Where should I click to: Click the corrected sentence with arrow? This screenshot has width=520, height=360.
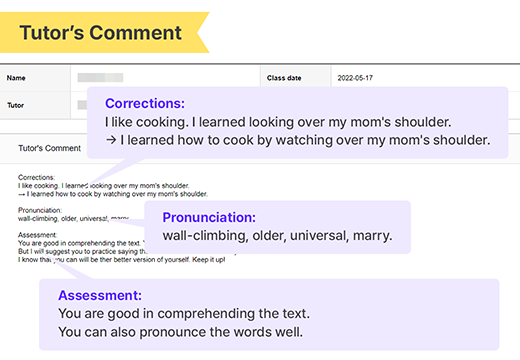click(298, 140)
